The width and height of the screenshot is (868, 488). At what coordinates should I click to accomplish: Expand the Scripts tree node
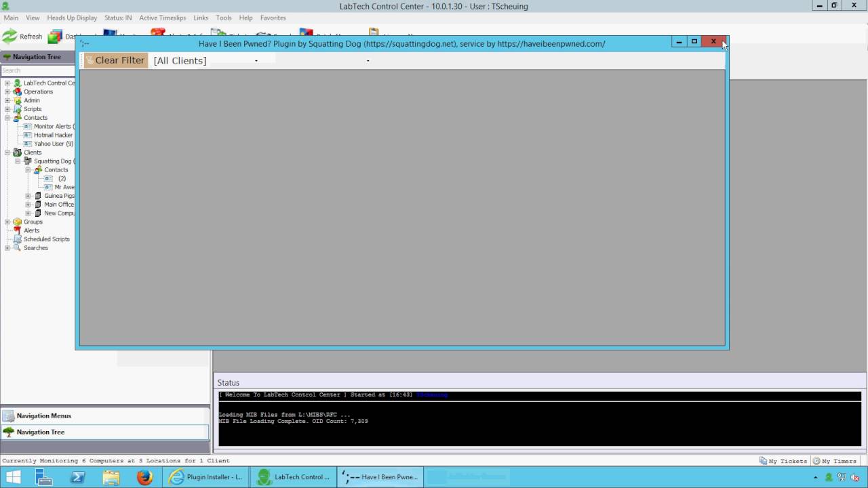[7, 109]
